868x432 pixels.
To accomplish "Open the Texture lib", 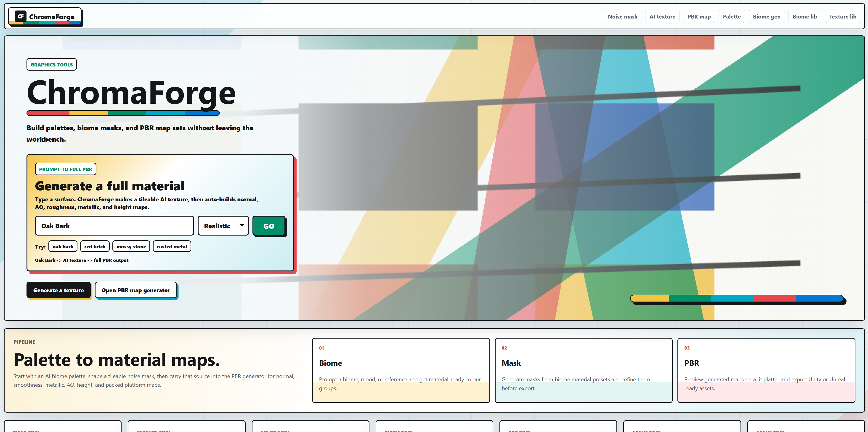I will (x=843, y=16).
